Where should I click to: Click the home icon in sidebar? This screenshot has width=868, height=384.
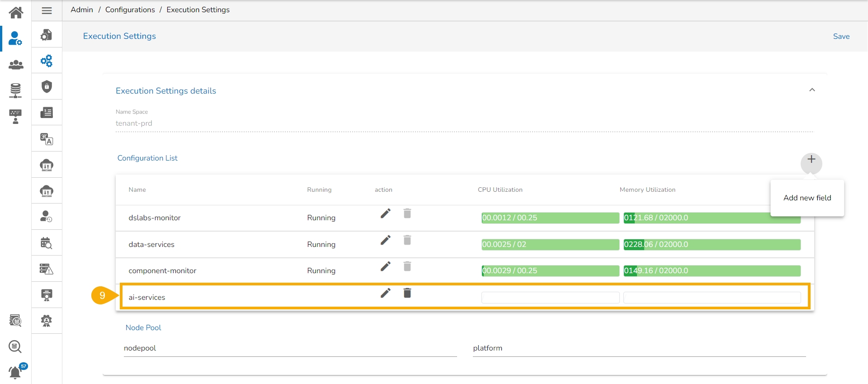click(x=16, y=12)
